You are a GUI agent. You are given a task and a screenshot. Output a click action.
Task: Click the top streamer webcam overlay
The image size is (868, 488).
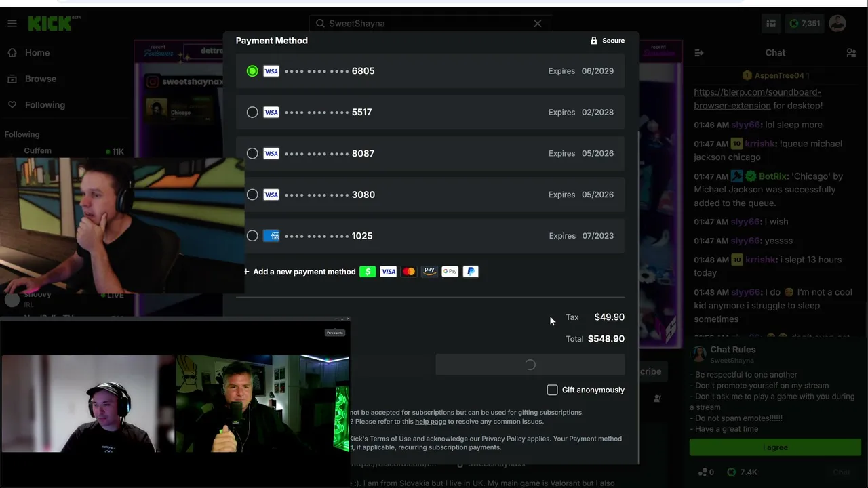pyautogui.click(x=122, y=225)
